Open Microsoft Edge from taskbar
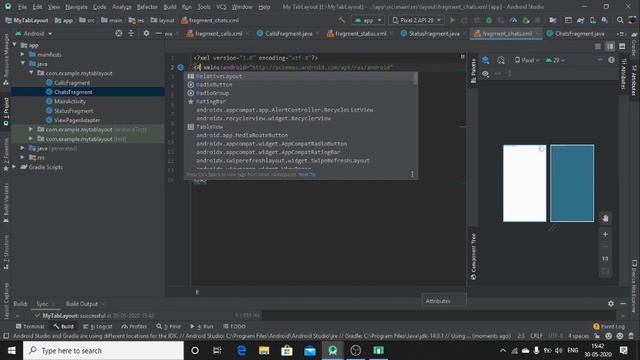640x360 pixels. 242,350
